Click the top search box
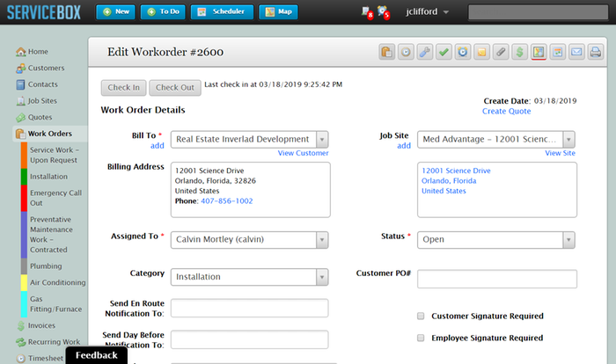The height and width of the screenshot is (364, 616). click(538, 12)
